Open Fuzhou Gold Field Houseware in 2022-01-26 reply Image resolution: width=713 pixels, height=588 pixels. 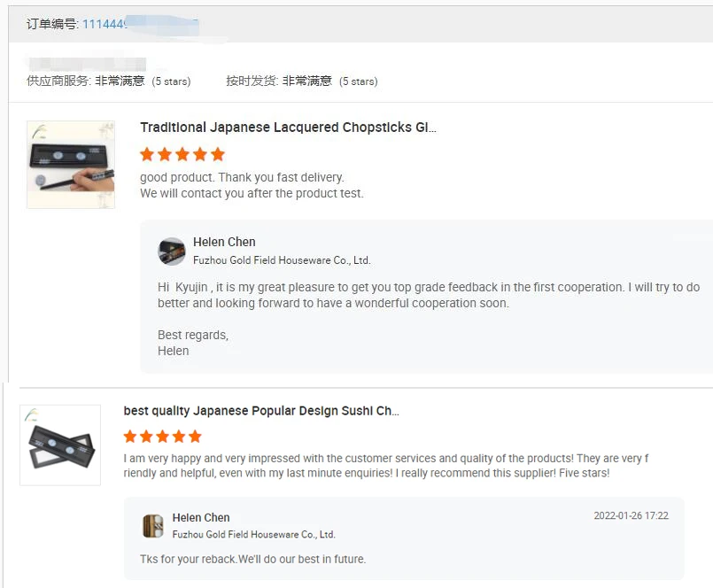tap(253, 535)
